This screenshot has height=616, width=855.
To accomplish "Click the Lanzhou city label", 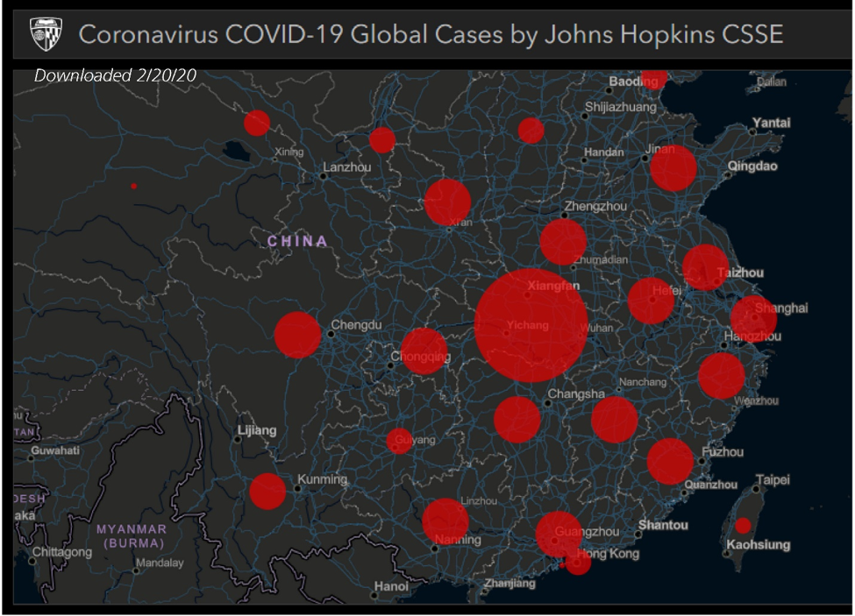I will point(346,167).
